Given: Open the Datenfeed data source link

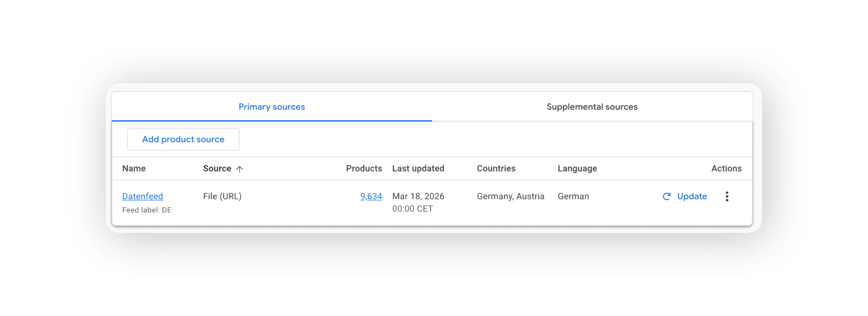Looking at the screenshot, I should [142, 196].
